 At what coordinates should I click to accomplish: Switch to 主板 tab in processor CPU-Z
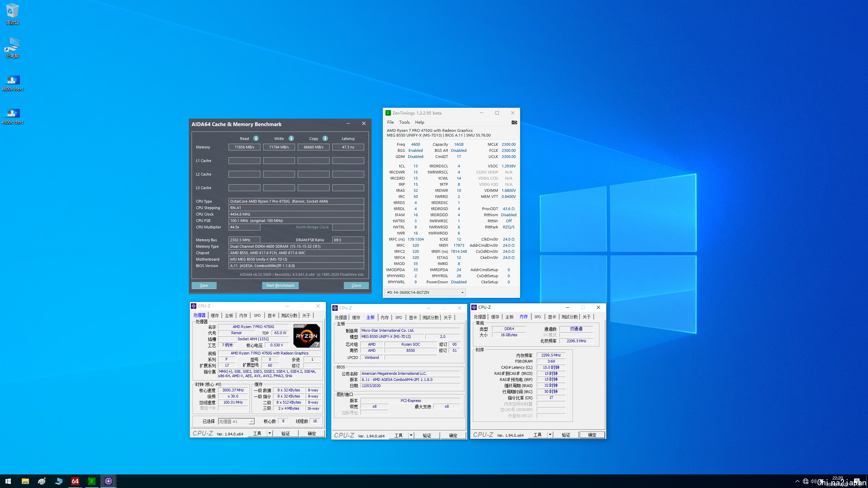[x=229, y=316]
